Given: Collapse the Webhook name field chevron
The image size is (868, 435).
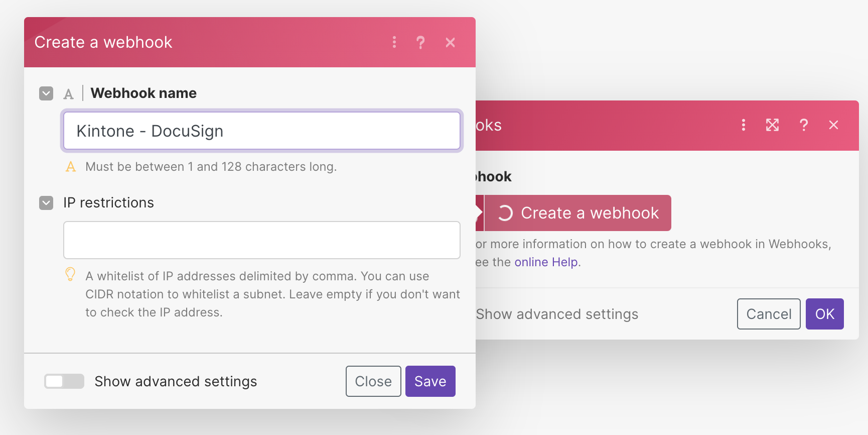Looking at the screenshot, I should [x=46, y=93].
